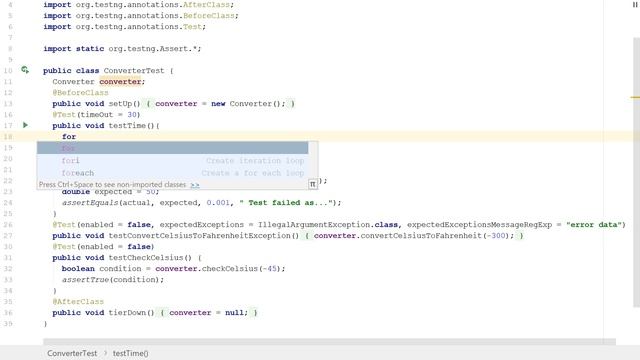The image size is (640, 360).
Task: Click line number 26 in the gutter
Action: [8, 225]
